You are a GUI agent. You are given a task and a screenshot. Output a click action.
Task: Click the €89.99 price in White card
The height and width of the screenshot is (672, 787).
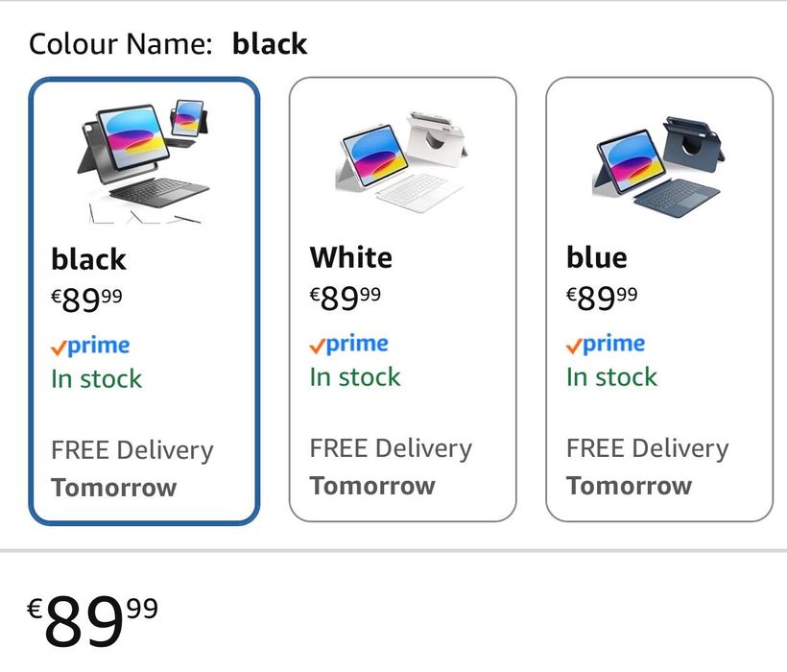pyautogui.click(x=345, y=299)
